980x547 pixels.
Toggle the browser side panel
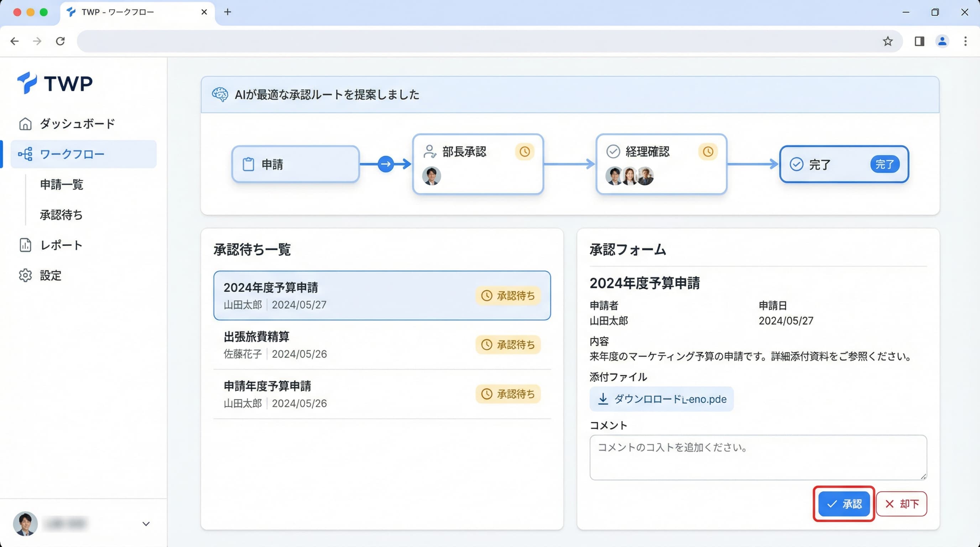919,41
